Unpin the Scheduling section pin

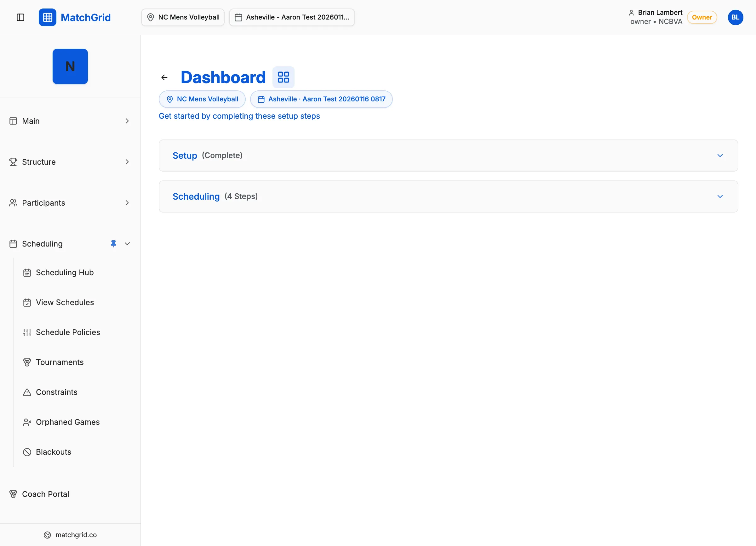pyautogui.click(x=113, y=243)
